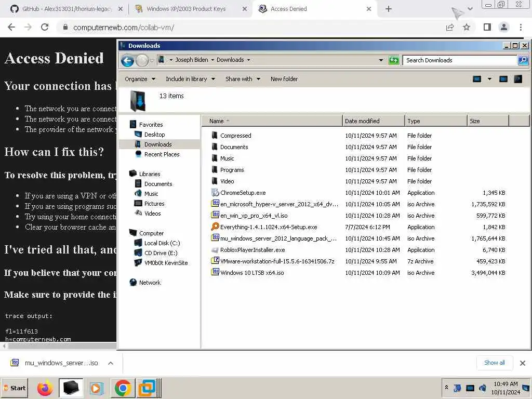Open a new Chrome tab
Viewport: 532px width, 399px height.
389,9
